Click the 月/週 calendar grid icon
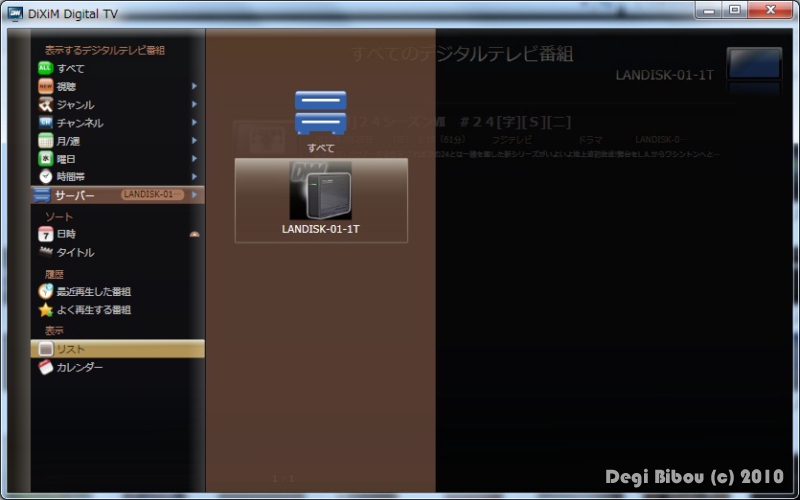Screen dimensions: 800x500 (x=45, y=140)
